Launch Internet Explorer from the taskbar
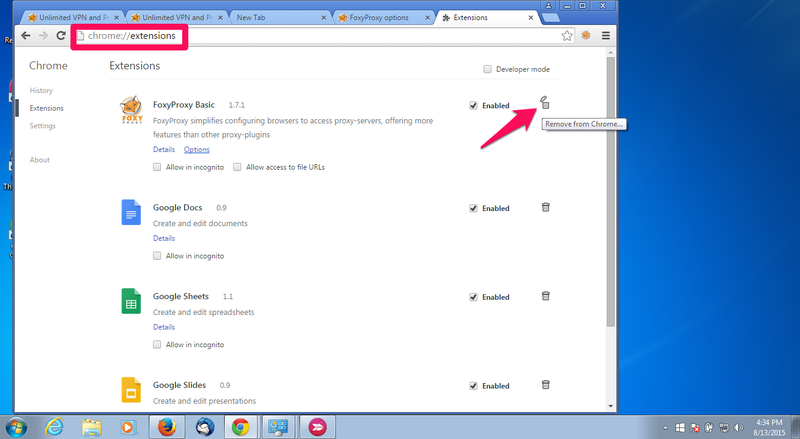The width and height of the screenshot is (800, 439). [54, 427]
